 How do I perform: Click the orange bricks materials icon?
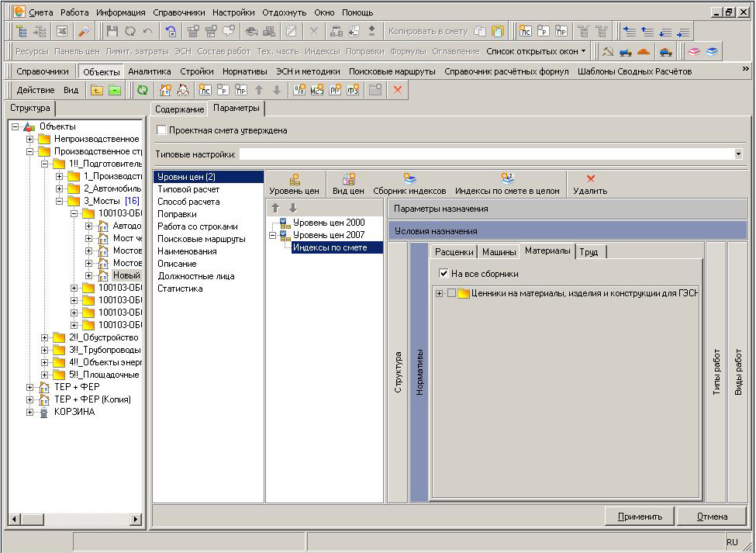[x=643, y=51]
